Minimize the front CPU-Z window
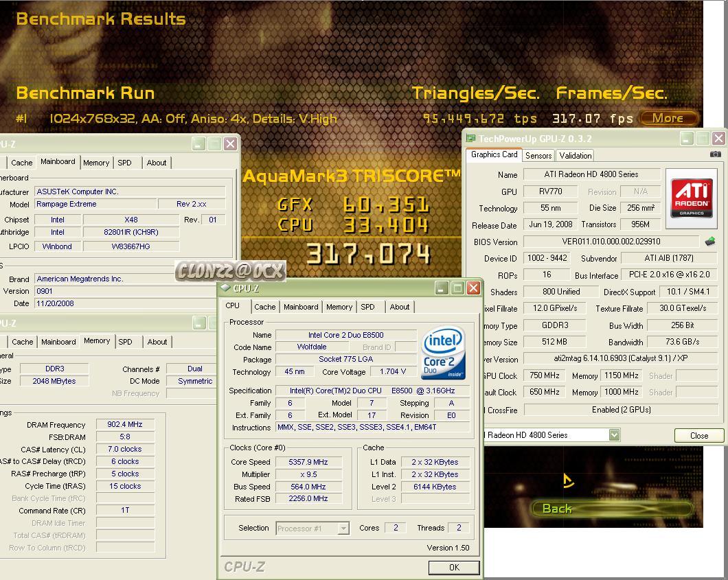The image size is (728, 580). [x=441, y=288]
